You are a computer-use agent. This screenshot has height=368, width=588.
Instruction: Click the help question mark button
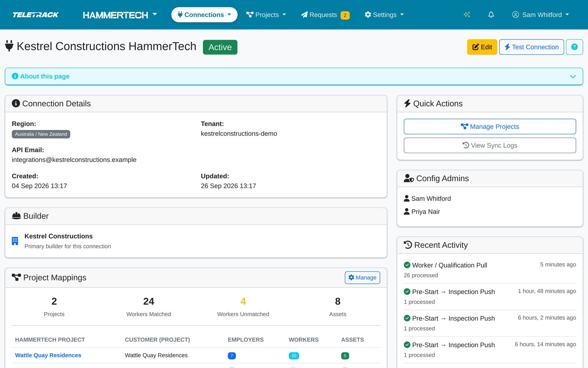(574, 47)
